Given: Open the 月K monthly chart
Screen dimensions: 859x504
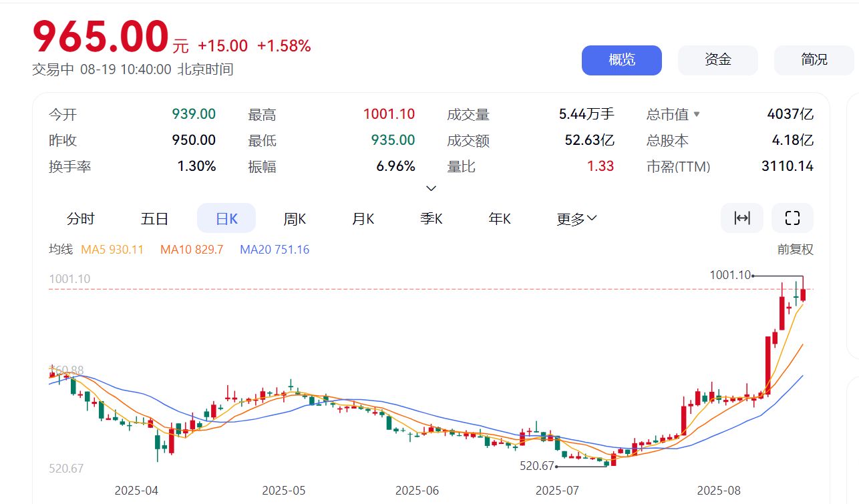Looking at the screenshot, I should [x=362, y=218].
